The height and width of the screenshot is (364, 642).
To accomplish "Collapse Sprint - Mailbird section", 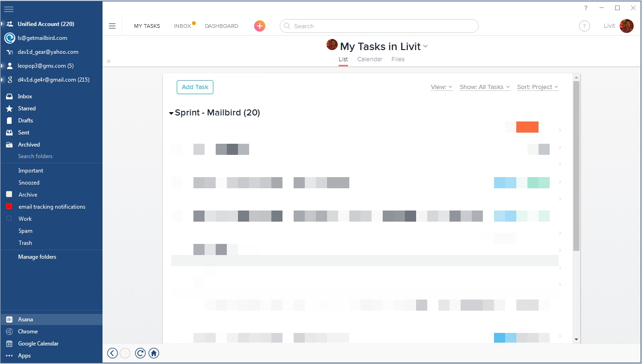I will pos(171,113).
